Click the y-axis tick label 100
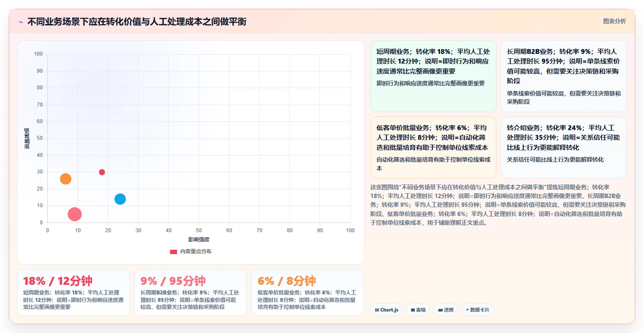The image size is (644, 333). coord(39,54)
